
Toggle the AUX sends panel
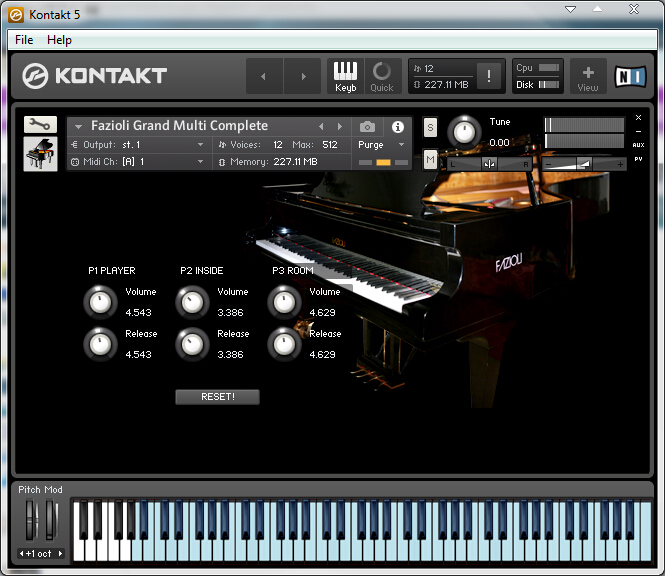tap(638, 145)
